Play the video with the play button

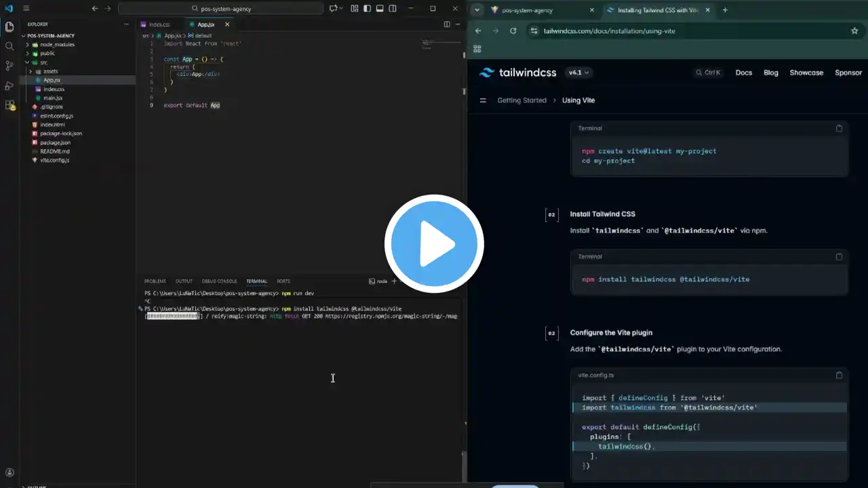coord(434,244)
